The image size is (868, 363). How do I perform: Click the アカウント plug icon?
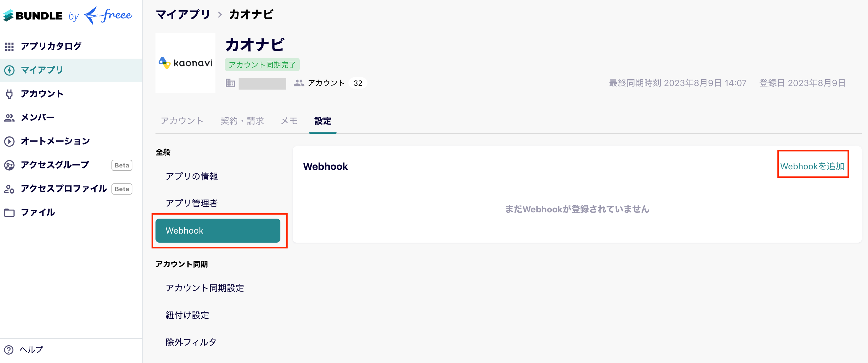9,94
